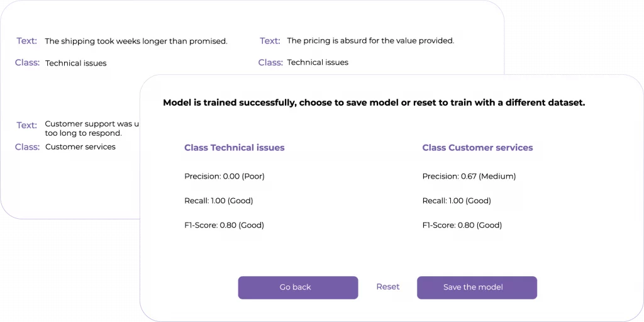Click Recall 1.00 under Customer services
This screenshot has height=322, width=644.
coord(456,201)
